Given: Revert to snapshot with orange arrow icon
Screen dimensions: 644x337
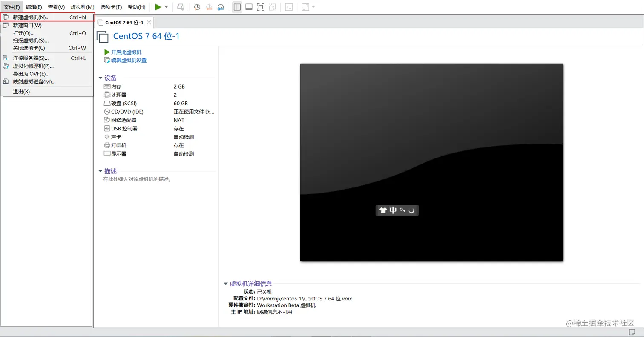Looking at the screenshot, I should [208, 7].
